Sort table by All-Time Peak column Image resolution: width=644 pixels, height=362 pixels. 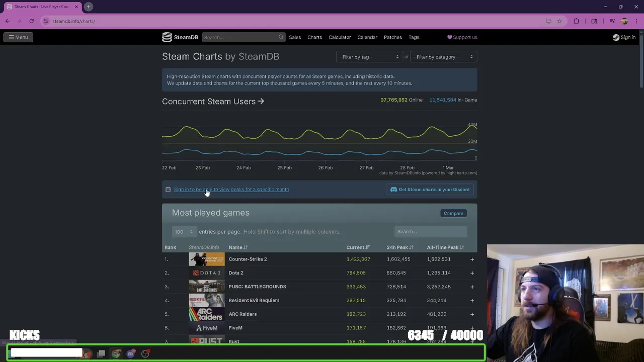click(x=445, y=247)
